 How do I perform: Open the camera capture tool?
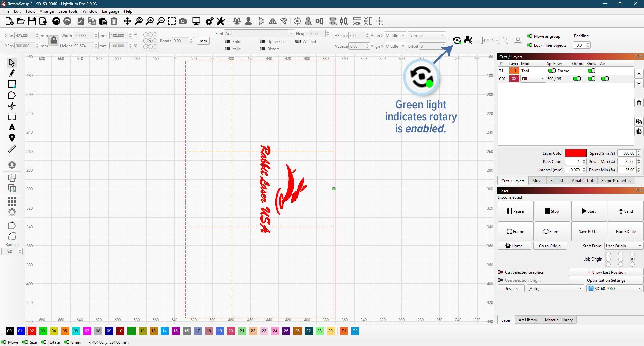tap(183, 21)
